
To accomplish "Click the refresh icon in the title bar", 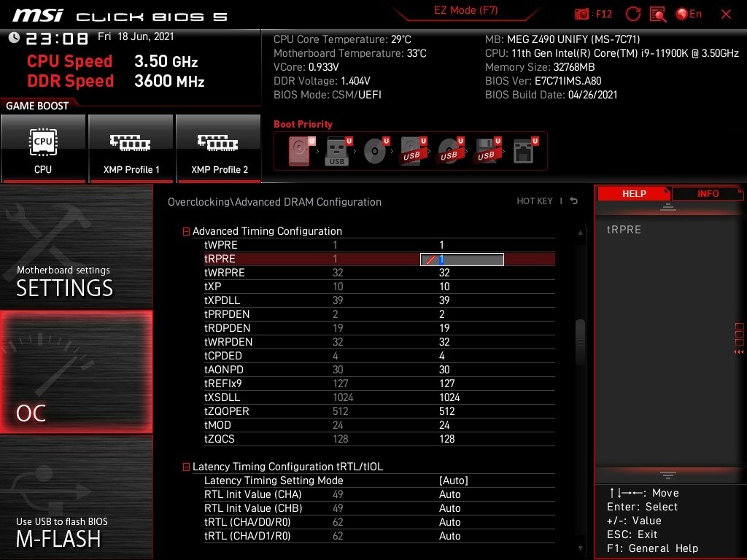I will click(x=632, y=14).
